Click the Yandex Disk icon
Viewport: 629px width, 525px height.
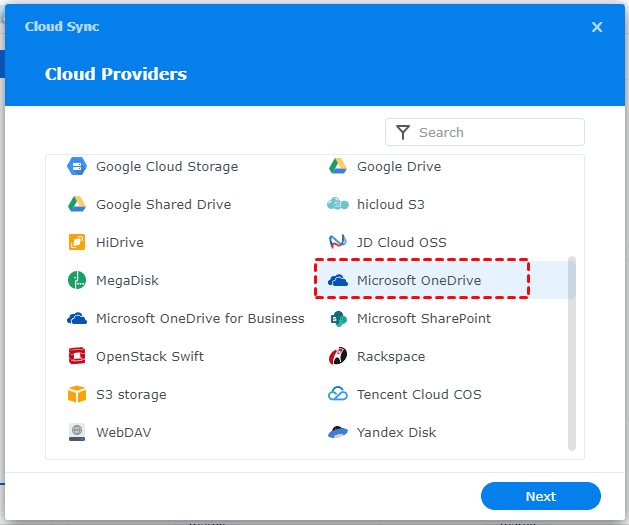(x=338, y=433)
